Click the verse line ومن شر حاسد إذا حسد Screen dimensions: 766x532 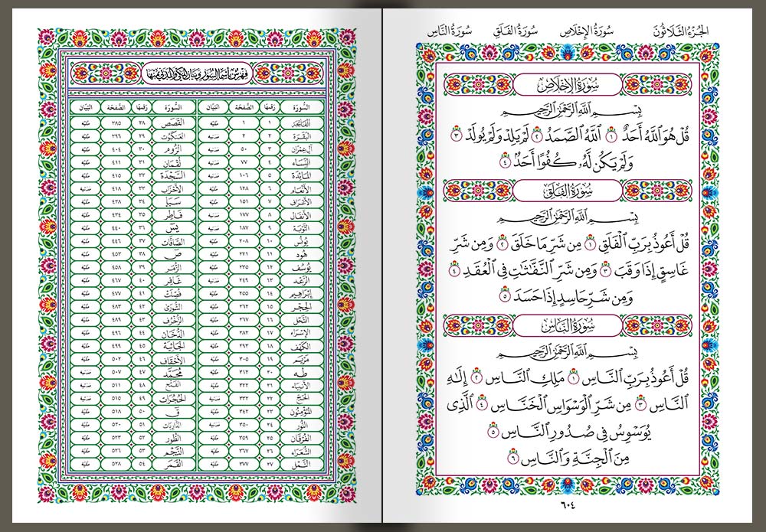click(x=567, y=296)
